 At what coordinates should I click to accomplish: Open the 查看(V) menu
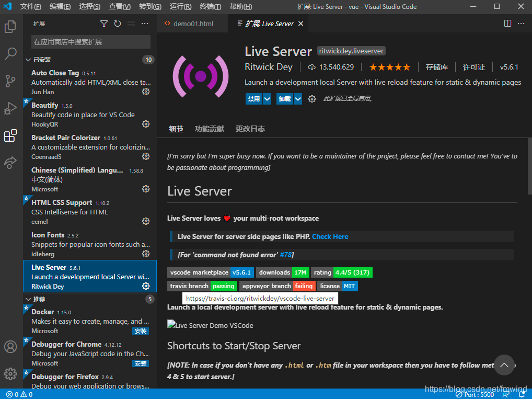click(120, 6)
